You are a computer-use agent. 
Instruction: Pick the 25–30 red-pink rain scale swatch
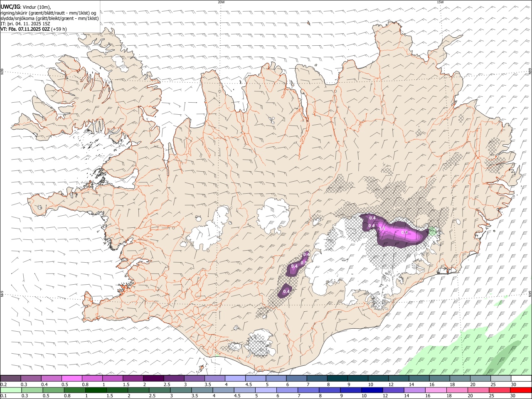pos(499,390)
